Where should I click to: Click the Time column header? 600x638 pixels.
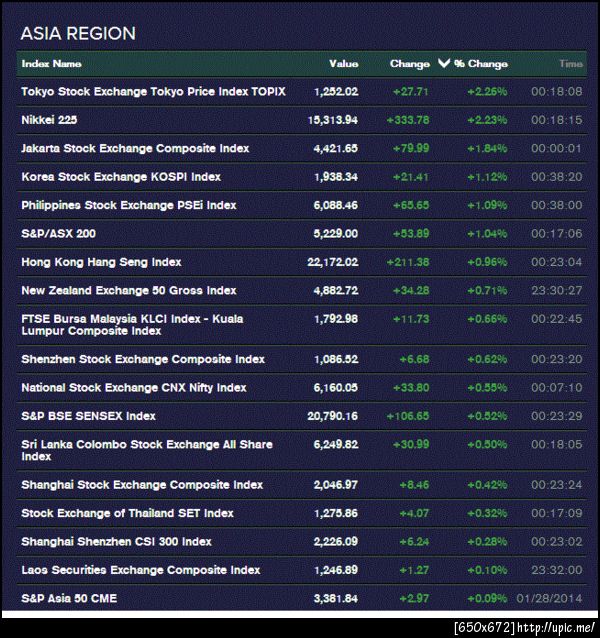(x=571, y=64)
